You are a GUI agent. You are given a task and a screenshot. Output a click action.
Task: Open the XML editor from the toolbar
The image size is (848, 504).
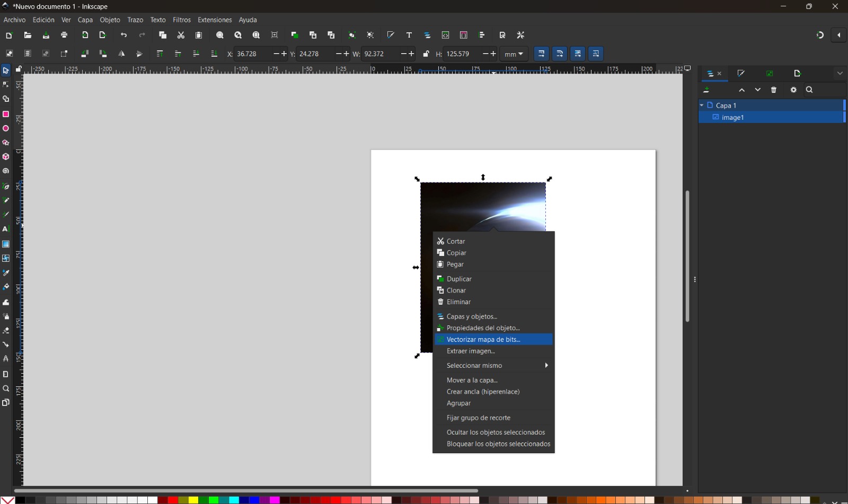446,35
